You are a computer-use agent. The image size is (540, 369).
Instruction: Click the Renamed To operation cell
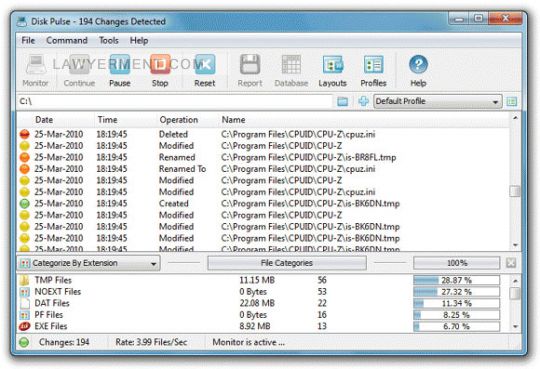(x=182, y=169)
